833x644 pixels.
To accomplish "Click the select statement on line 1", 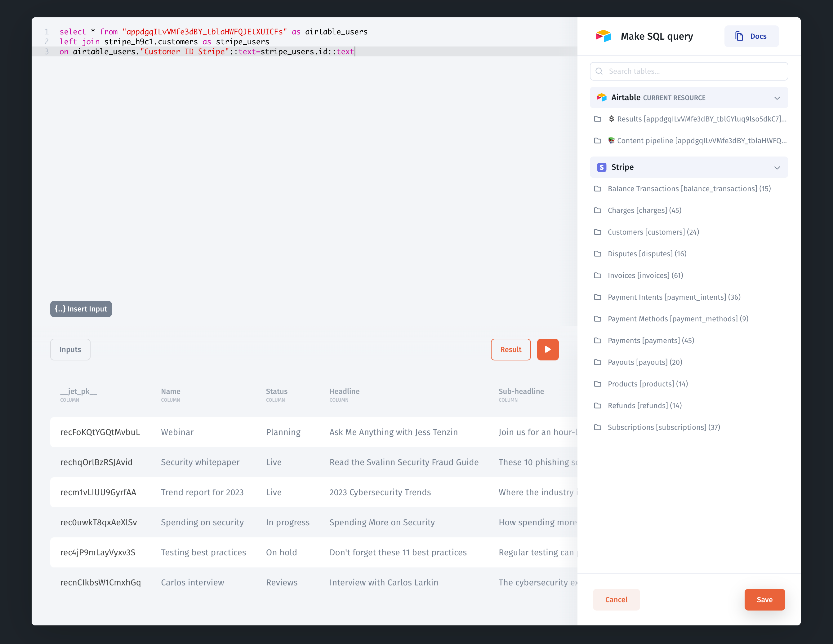I will pos(214,32).
